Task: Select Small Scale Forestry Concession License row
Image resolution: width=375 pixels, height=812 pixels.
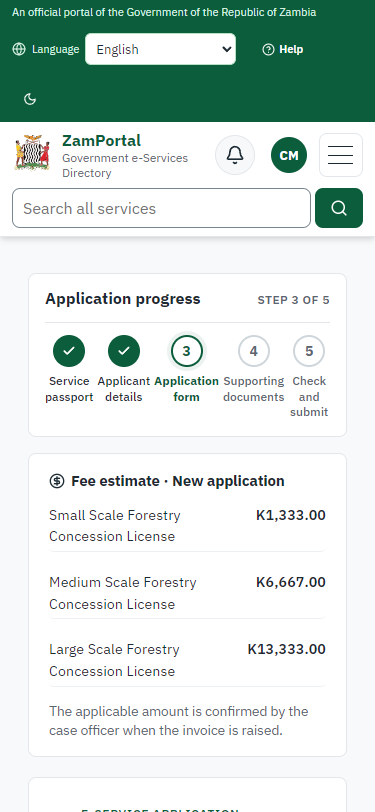Action: pyautogui.click(x=188, y=526)
